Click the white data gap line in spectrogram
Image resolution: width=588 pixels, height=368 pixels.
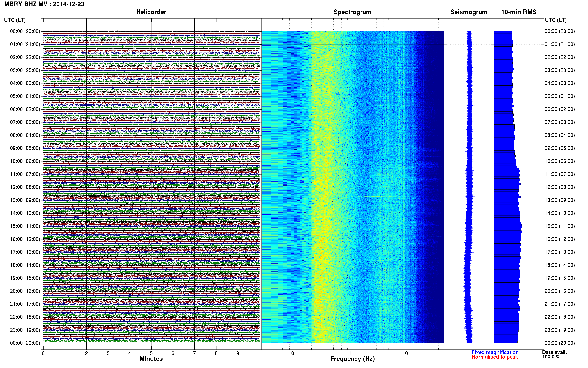[353, 98]
